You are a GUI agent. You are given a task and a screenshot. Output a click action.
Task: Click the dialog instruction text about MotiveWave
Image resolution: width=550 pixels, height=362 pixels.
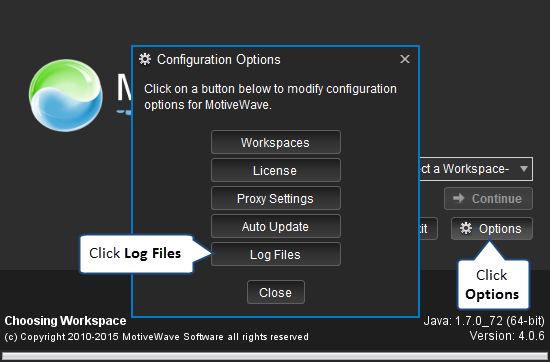tap(270, 97)
